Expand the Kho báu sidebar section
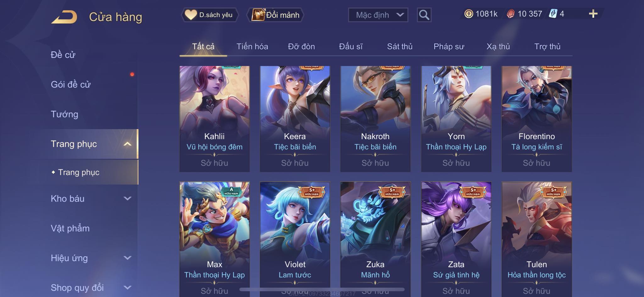Screen dimensions: 644x297 [127, 198]
